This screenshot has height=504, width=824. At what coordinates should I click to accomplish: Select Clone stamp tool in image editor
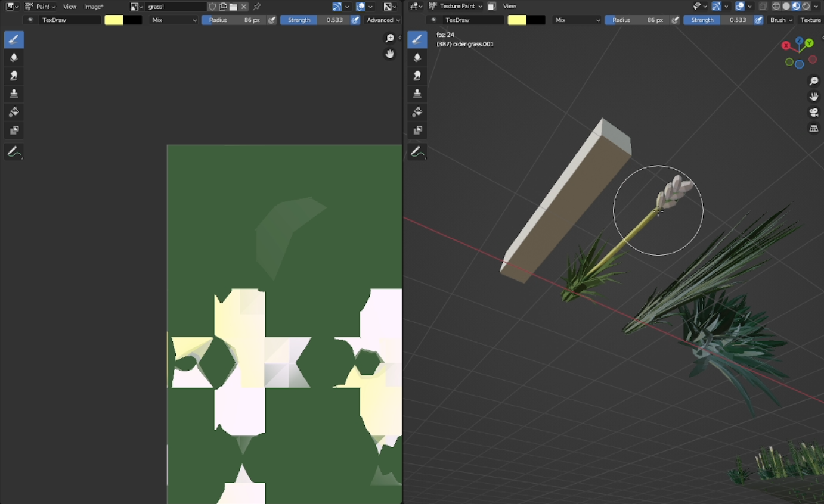pos(14,94)
